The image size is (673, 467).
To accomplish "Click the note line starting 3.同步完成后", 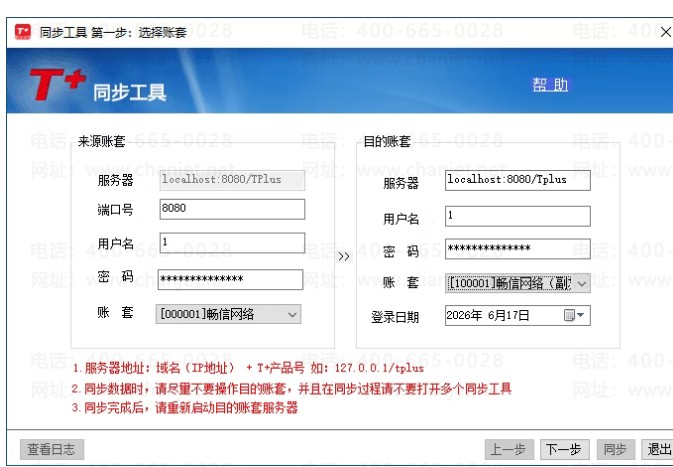I will click(x=185, y=408).
